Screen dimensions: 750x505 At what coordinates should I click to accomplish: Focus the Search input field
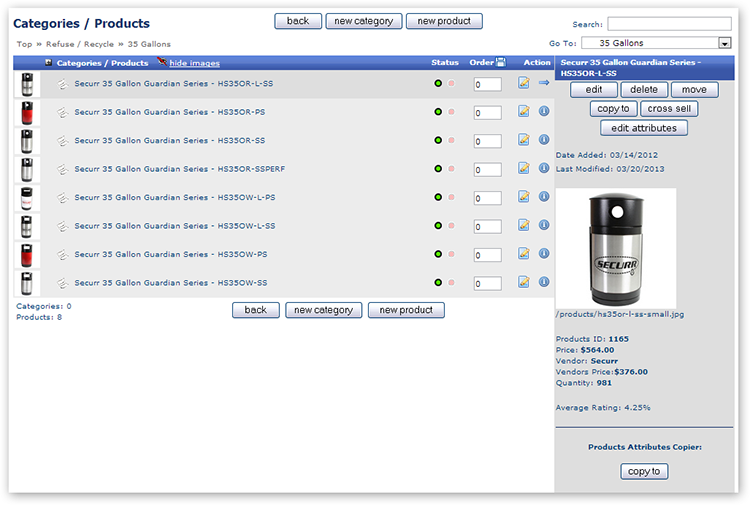click(x=669, y=24)
